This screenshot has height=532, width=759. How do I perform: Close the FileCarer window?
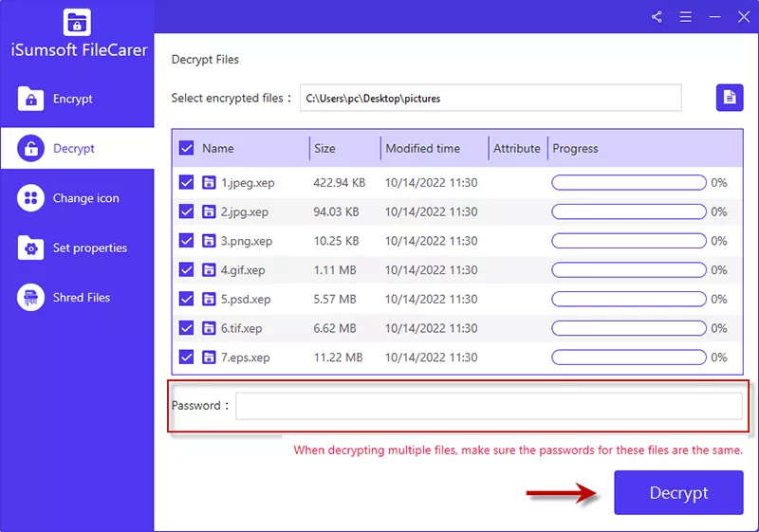click(744, 17)
